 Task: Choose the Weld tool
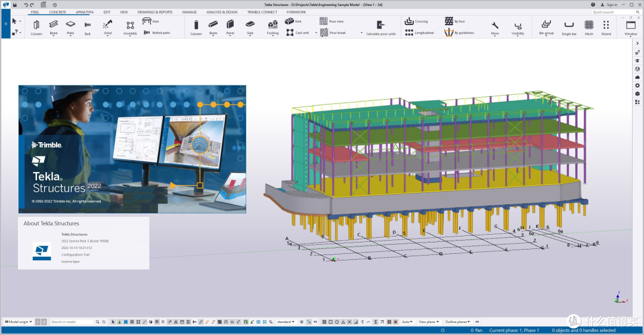(107, 27)
